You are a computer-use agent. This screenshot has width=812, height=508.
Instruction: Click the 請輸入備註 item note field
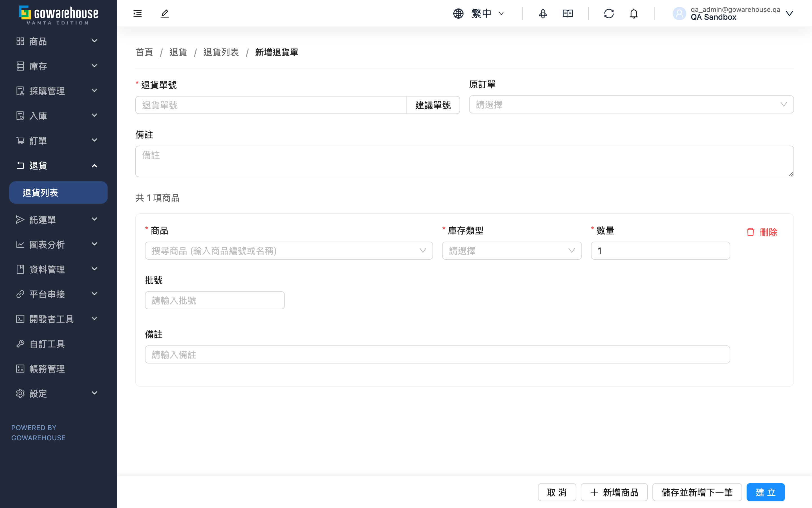437,354
